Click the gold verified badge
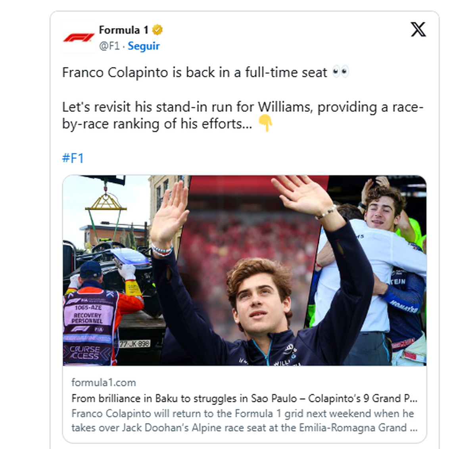The height and width of the screenshot is (449, 476). (x=157, y=30)
